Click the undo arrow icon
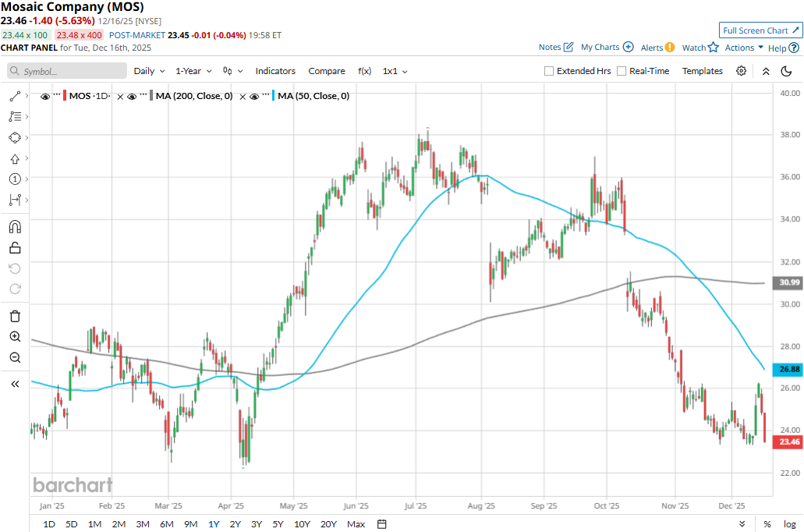The image size is (804, 532). click(15, 268)
